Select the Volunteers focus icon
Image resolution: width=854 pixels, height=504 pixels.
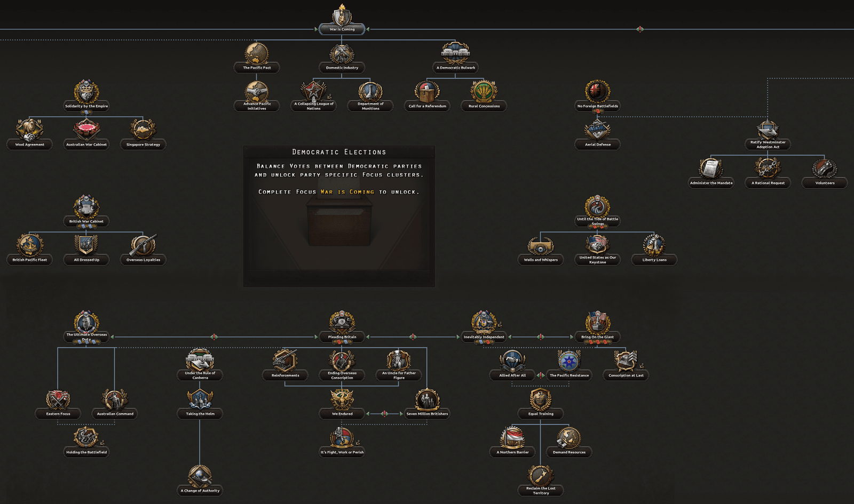(825, 169)
